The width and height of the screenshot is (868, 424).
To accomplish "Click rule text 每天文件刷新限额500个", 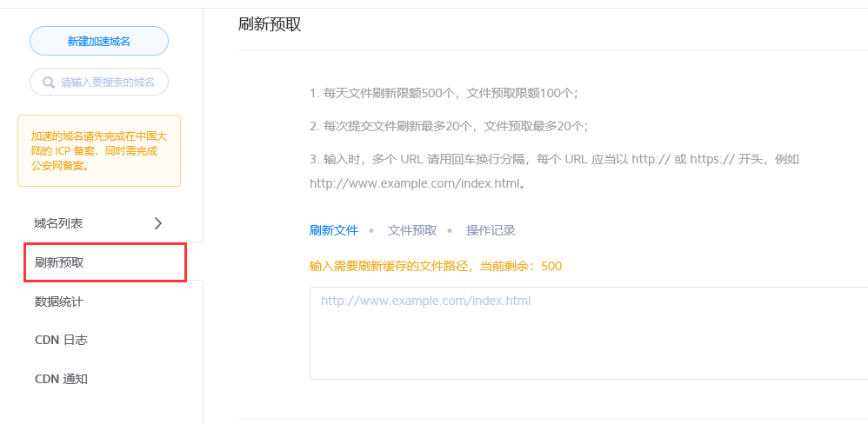I will coord(389,93).
